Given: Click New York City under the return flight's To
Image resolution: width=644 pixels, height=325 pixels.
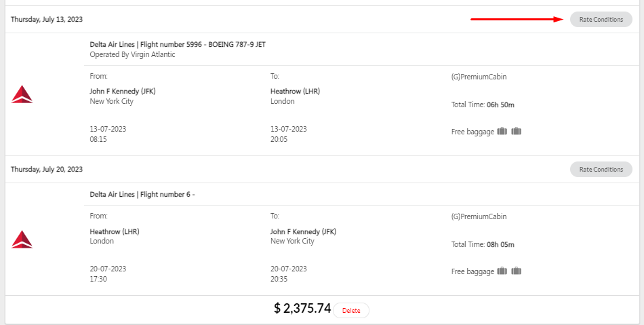Looking at the screenshot, I should tap(292, 241).
